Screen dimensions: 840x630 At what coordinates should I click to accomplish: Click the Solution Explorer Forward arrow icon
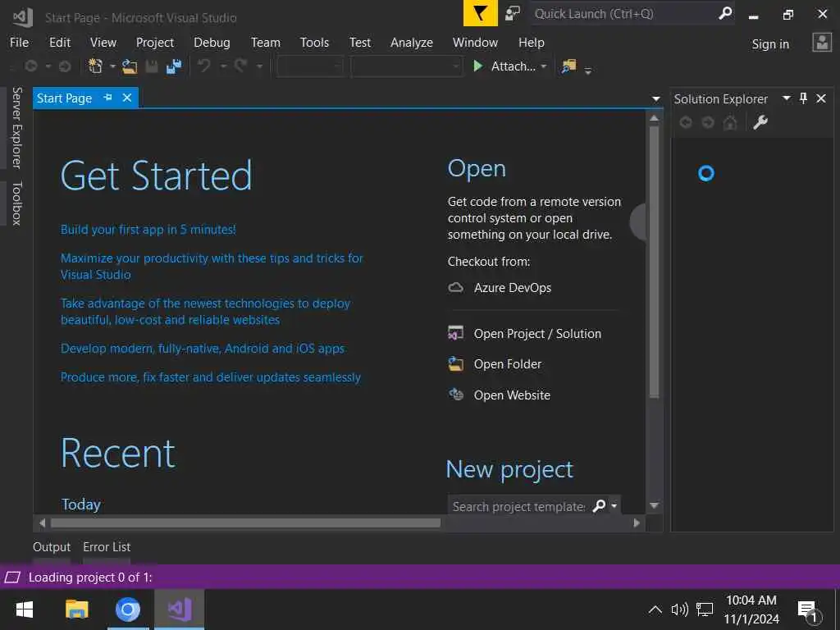[708, 123]
